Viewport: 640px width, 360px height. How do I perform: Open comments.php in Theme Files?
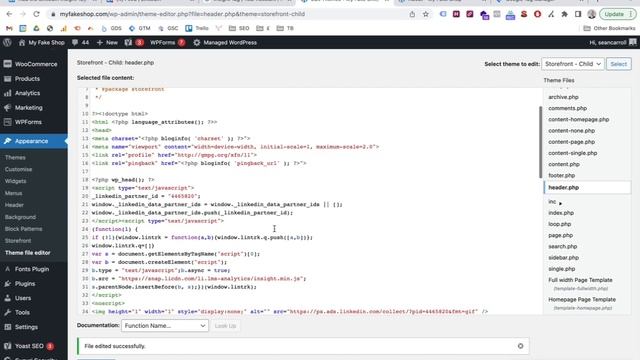(x=567, y=108)
